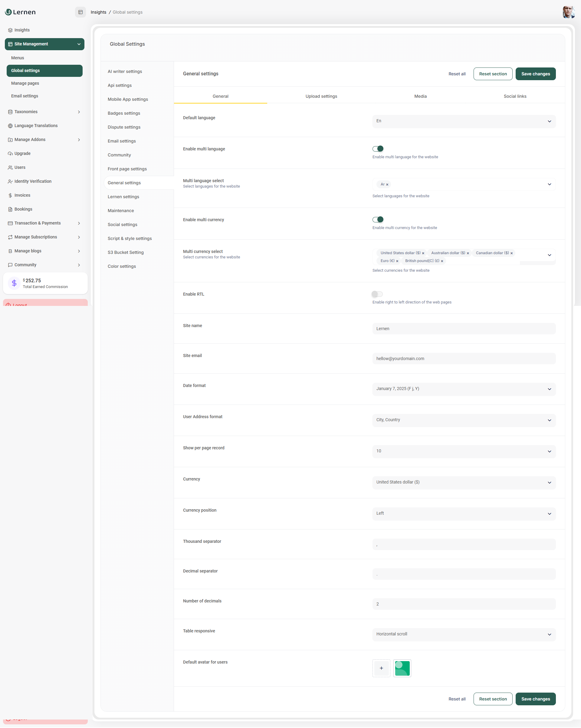This screenshot has height=728, width=581.
Task: Click the top Save changes button
Action: tap(535, 74)
